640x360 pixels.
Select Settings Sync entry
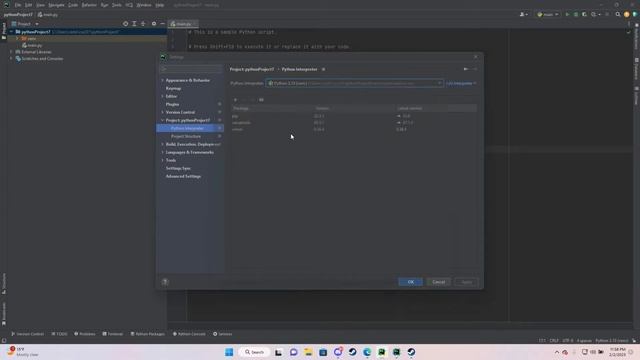[x=178, y=168]
